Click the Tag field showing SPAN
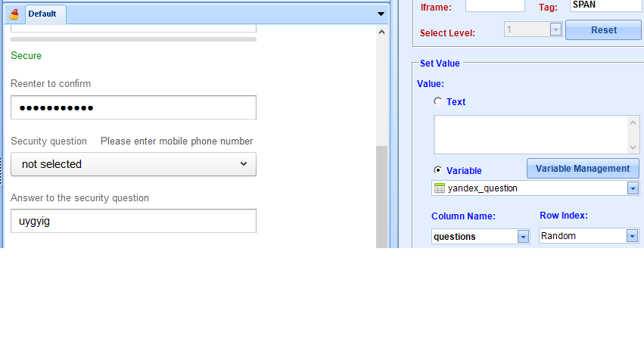The width and height of the screenshot is (644, 348). pyautogui.click(x=604, y=5)
